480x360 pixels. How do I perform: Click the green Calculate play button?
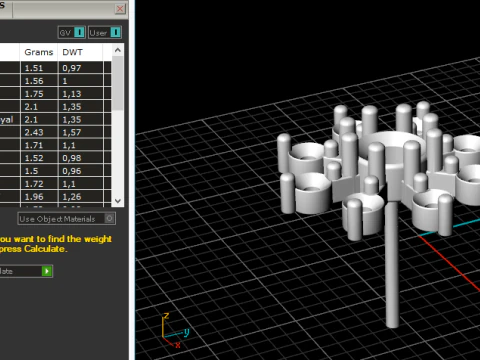(47, 271)
